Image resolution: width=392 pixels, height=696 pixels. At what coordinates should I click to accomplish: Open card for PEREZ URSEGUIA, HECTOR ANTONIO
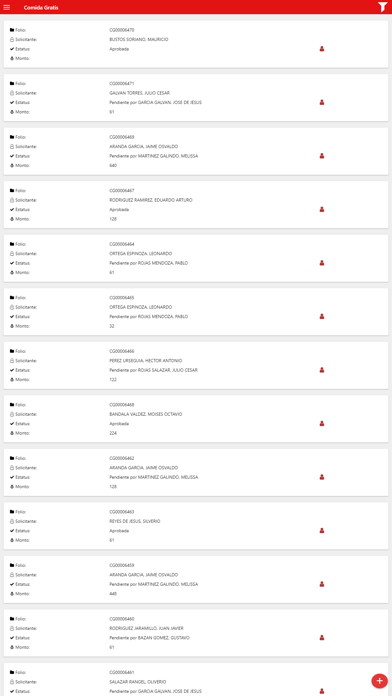pyautogui.click(x=196, y=365)
